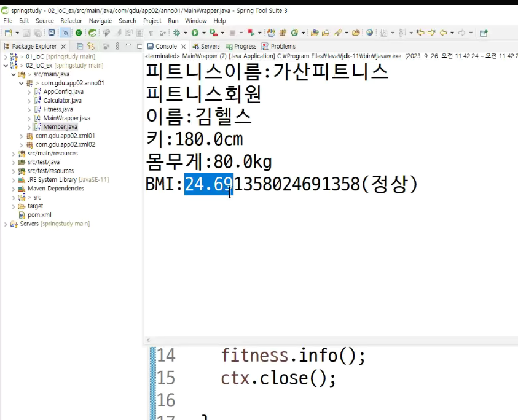Open the Debug dropdown arrow
518x420 pixels.
coord(185,33)
